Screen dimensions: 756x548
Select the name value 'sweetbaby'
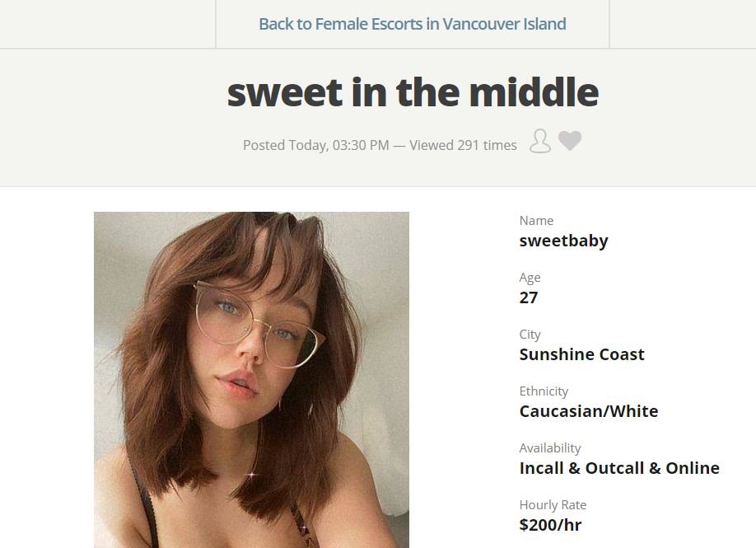coord(563,241)
